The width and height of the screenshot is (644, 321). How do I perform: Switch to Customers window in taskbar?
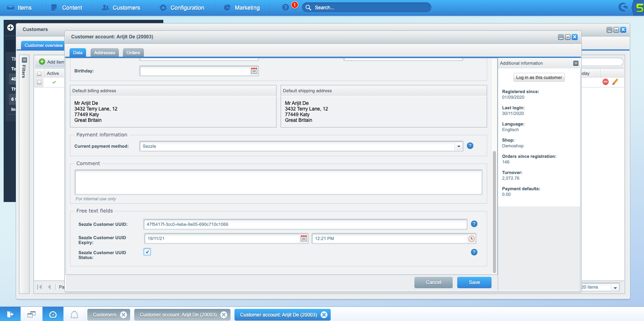104,315
